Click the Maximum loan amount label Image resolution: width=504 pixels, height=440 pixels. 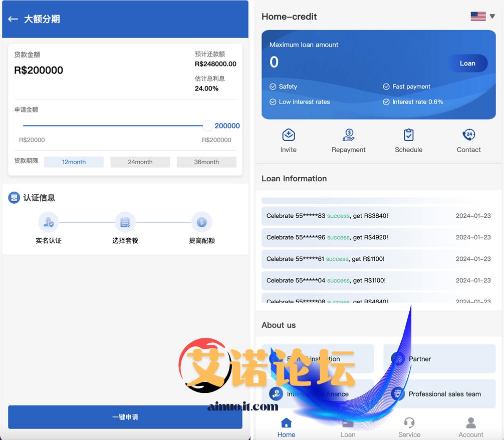click(x=304, y=45)
